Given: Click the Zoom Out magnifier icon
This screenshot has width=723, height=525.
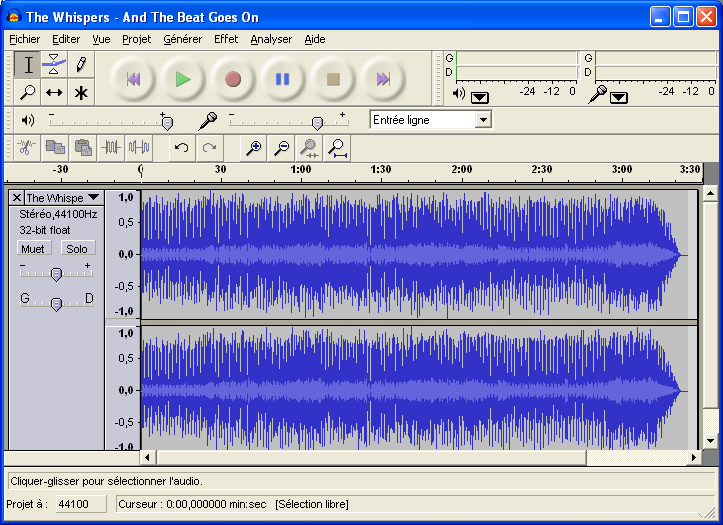Looking at the screenshot, I should point(281,148).
